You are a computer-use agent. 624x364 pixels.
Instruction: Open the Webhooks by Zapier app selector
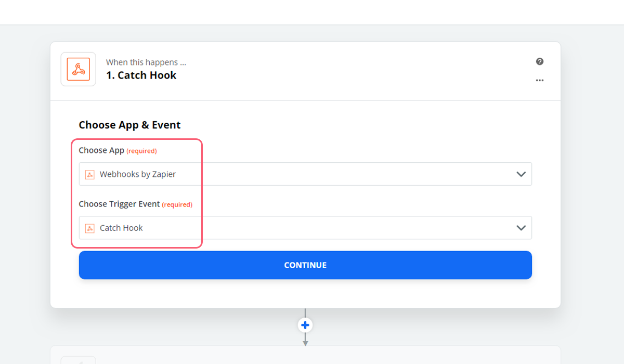[305, 174]
